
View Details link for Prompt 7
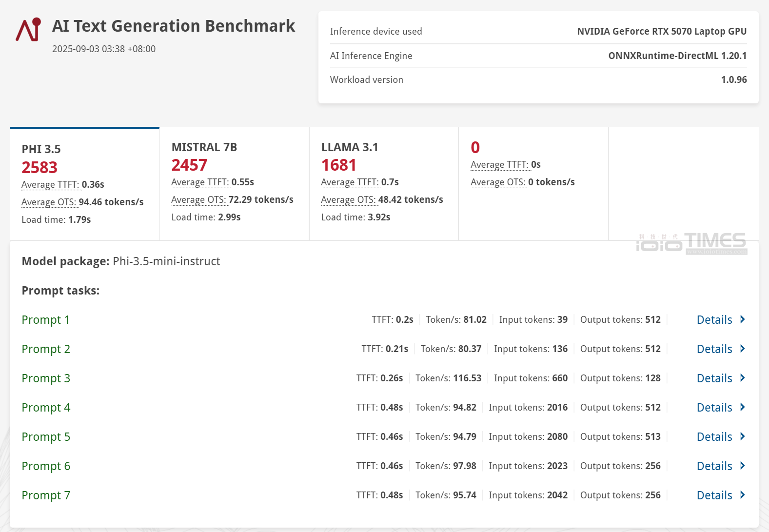click(x=714, y=495)
